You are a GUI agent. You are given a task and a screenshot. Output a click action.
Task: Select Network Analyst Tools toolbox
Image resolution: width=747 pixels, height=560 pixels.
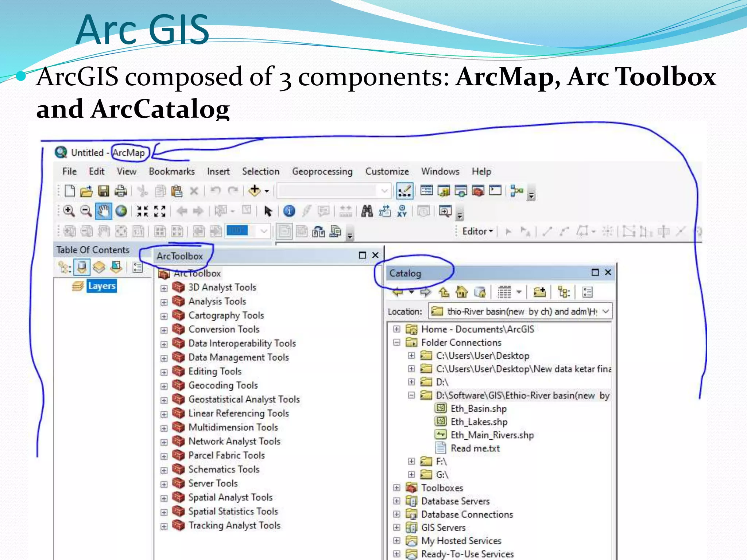(234, 441)
